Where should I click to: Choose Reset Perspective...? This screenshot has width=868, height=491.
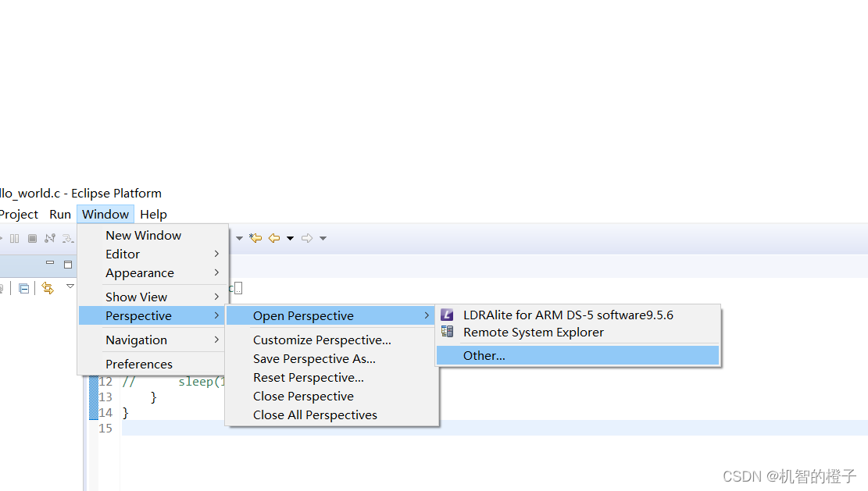click(x=331, y=378)
